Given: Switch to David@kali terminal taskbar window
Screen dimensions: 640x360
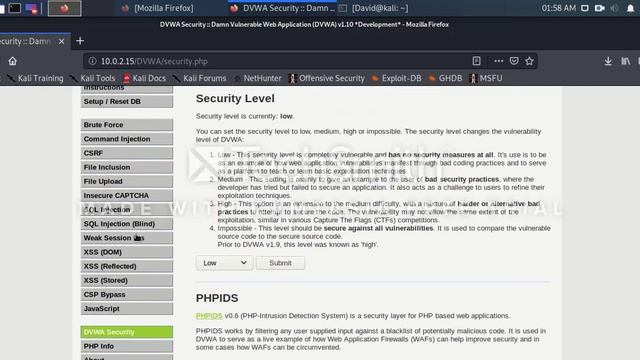Looking at the screenshot, I should (374, 8).
